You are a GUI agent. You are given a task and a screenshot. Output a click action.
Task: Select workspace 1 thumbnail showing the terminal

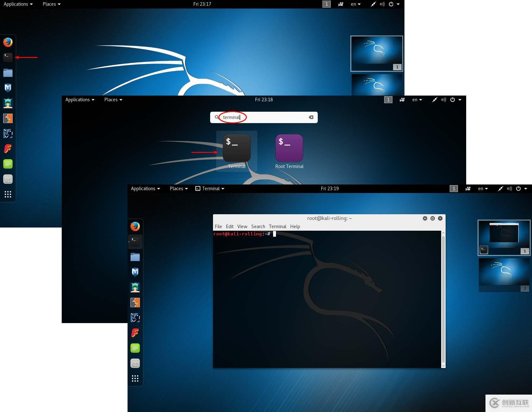coord(504,237)
